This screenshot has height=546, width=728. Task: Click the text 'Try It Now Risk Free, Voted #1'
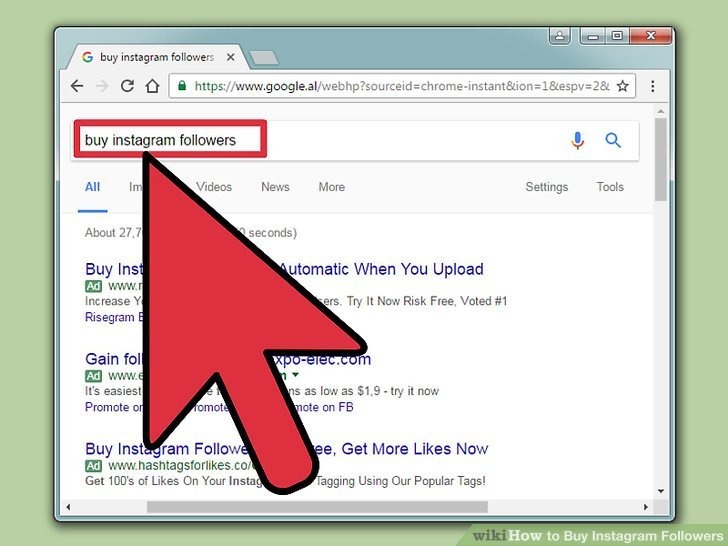point(427,301)
